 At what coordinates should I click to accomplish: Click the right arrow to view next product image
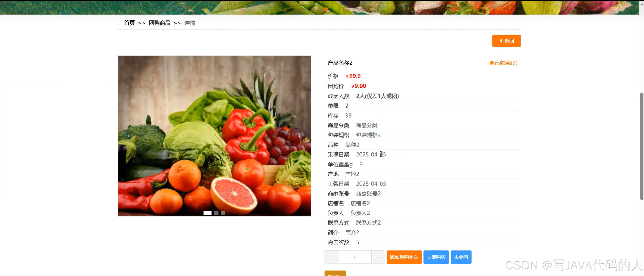point(299,136)
